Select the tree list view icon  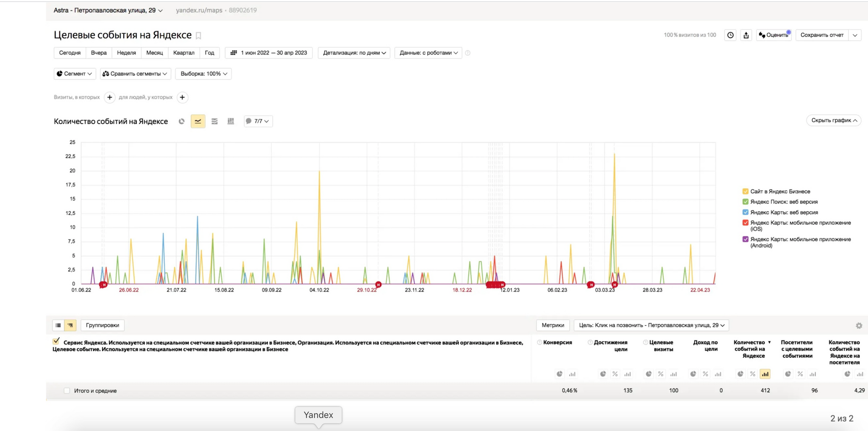coord(70,325)
